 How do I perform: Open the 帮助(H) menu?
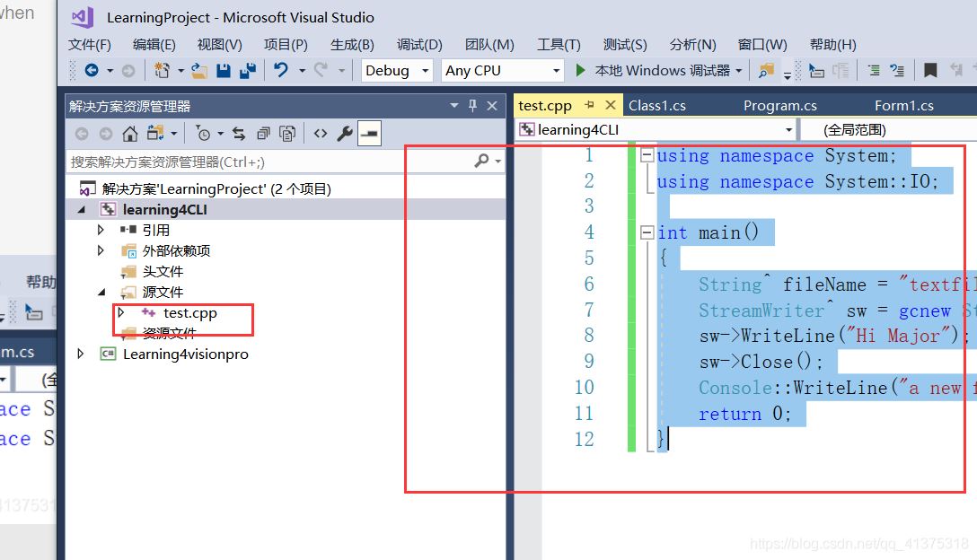[x=832, y=45]
